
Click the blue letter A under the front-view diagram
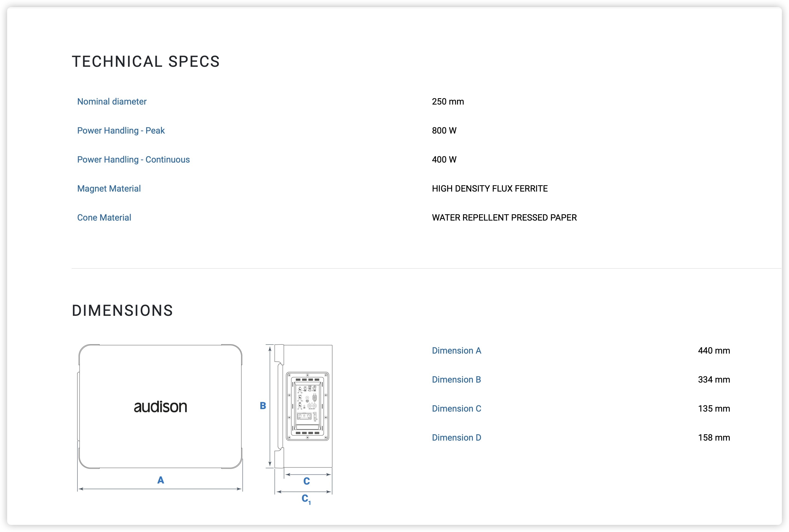pyautogui.click(x=160, y=480)
